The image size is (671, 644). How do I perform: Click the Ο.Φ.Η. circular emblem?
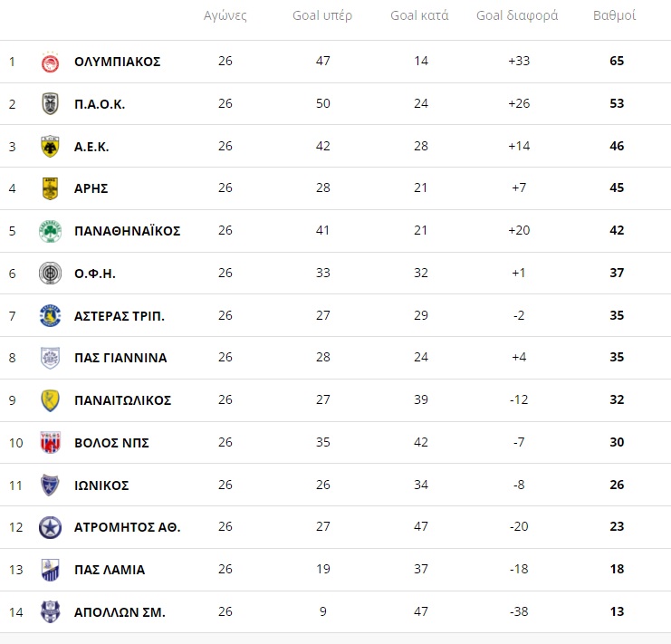[x=50, y=273]
